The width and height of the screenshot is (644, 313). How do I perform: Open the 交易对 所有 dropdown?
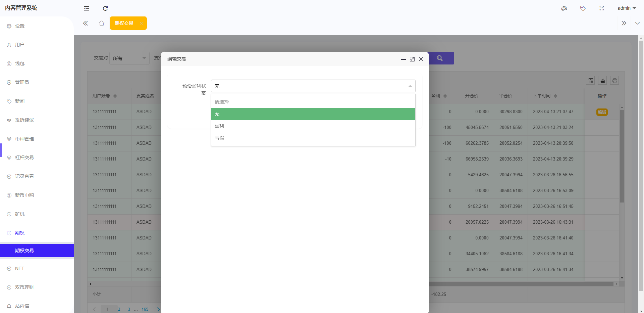129,58
